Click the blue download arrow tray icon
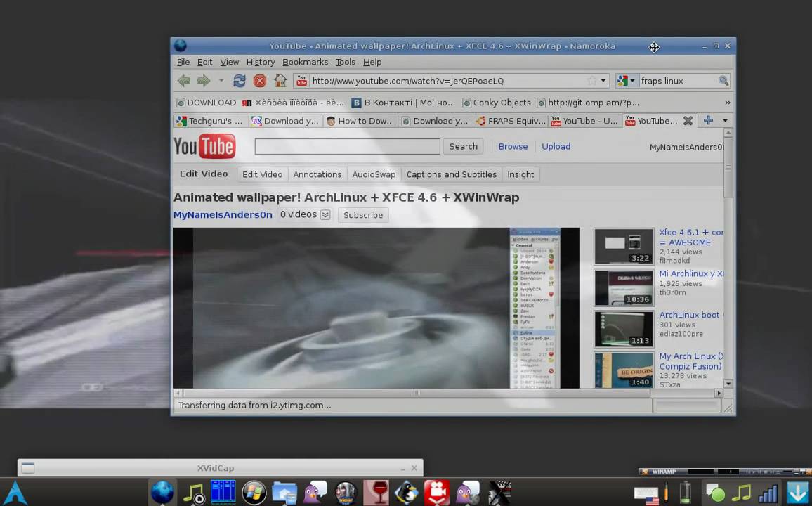The image size is (812, 506). pyautogui.click(x=797, y=493)
